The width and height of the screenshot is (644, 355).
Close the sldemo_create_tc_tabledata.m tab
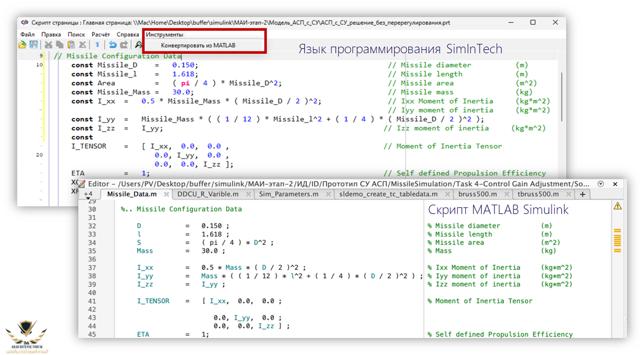[447, 195]
